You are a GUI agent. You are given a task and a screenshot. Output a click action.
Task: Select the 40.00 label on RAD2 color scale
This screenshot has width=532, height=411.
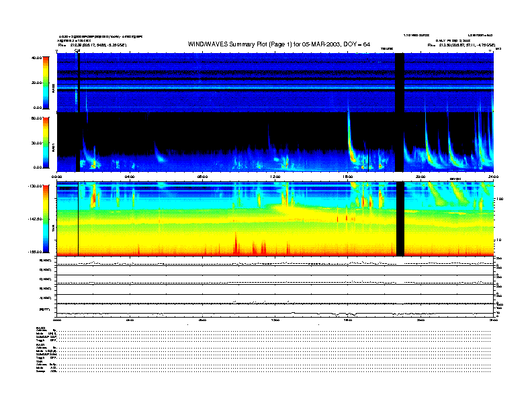click(36, 58)
